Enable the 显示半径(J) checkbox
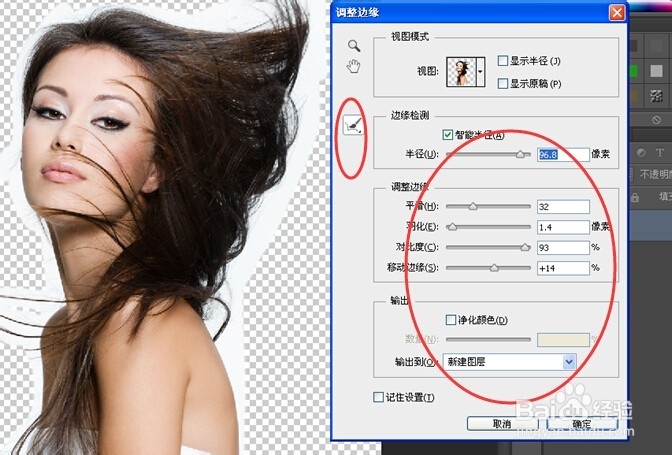This screenshot has width=672, height=455. coord(503,61)
